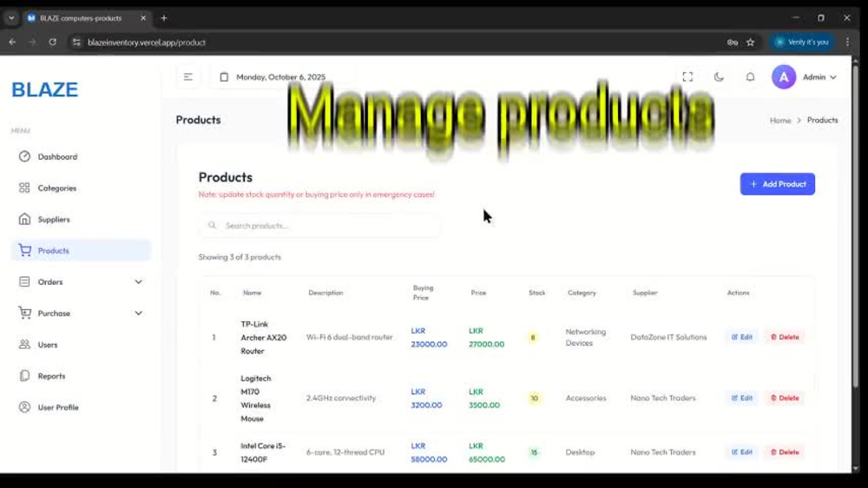Open notifications with the bell icon
Screen dimensions: 868x488
tap(750, 77)
